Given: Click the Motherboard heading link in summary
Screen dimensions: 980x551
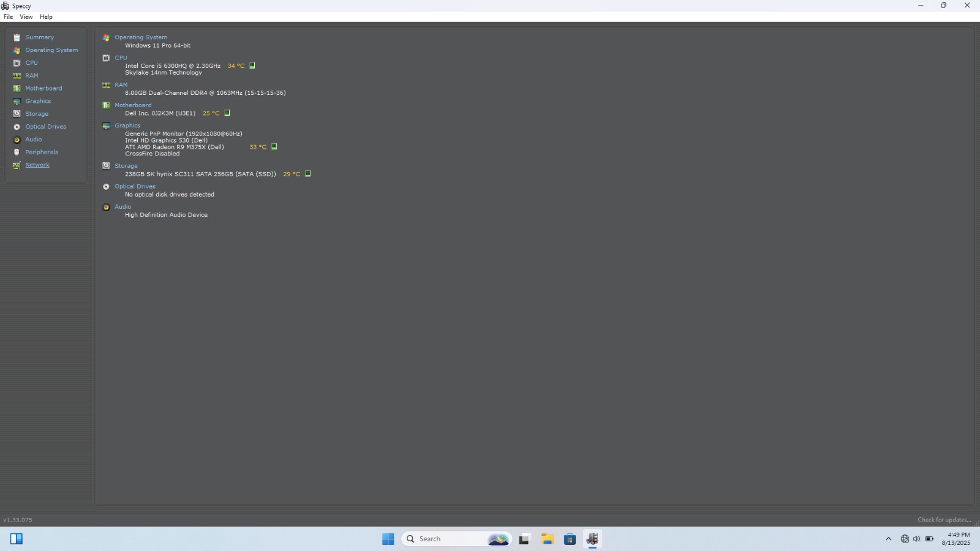Looking at the screenshot, I should coord(133,105).
